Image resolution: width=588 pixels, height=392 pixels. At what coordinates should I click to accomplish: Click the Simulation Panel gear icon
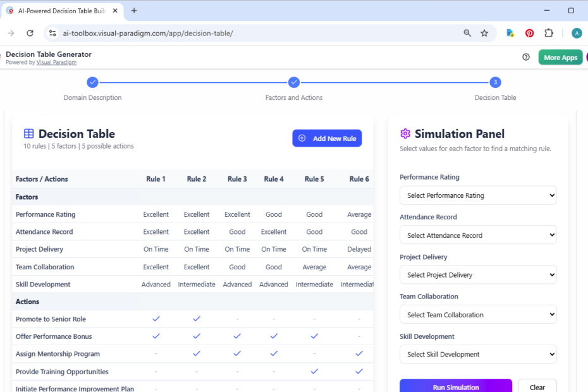(405, 133)
